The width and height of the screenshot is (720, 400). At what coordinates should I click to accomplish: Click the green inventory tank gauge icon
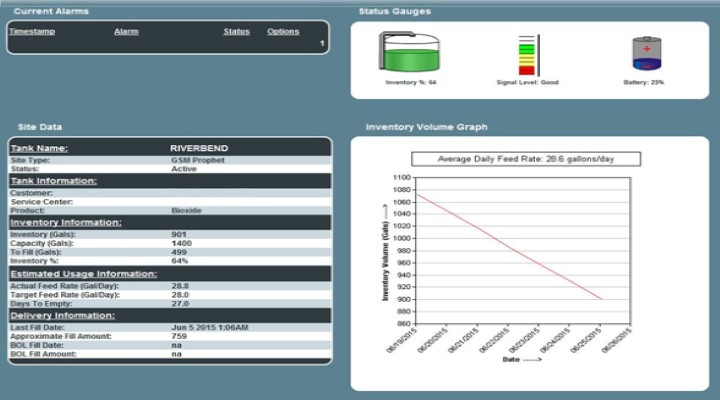pyautogui.click(x=409, y=51)
